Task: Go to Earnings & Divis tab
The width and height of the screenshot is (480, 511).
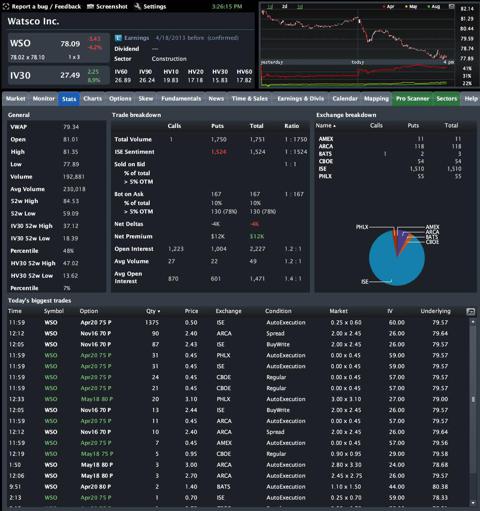Action: (301, 99)
